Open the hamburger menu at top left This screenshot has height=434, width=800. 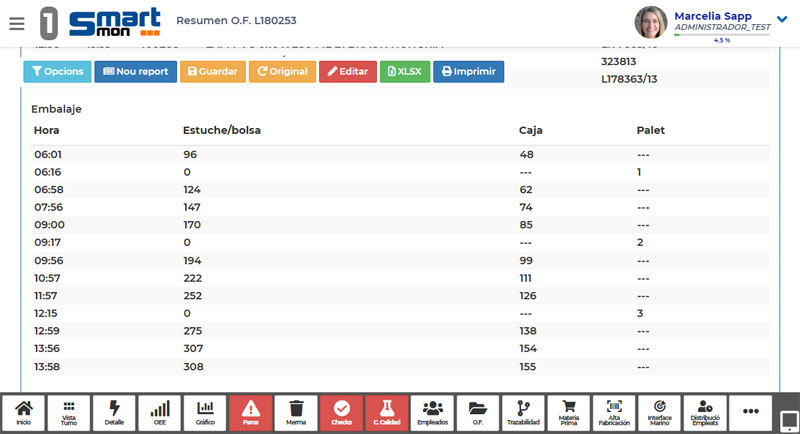(16, 23)
